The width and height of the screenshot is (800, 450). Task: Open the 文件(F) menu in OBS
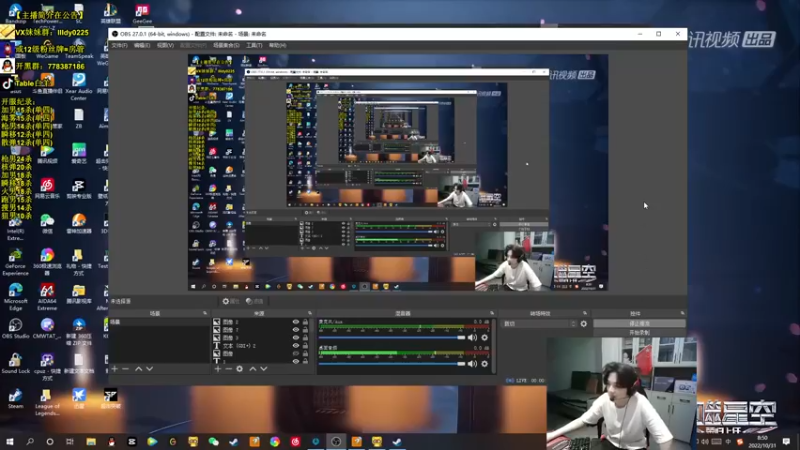[119, 45]
